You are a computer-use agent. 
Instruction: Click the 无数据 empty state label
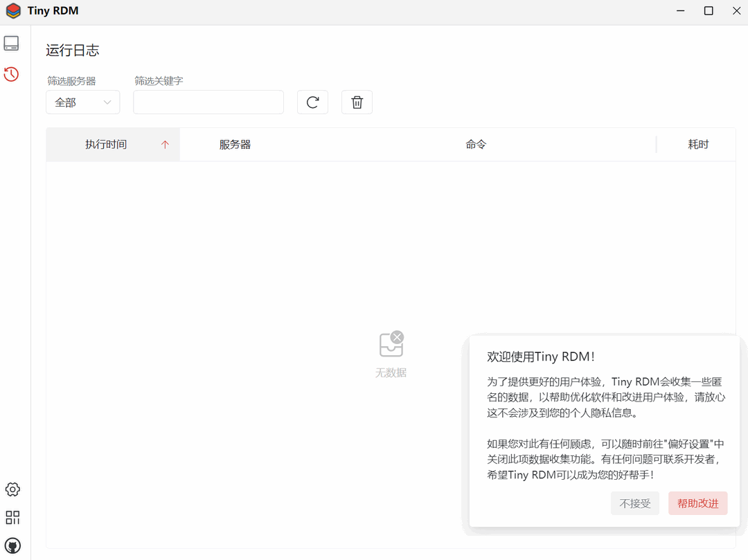(391, 372)
